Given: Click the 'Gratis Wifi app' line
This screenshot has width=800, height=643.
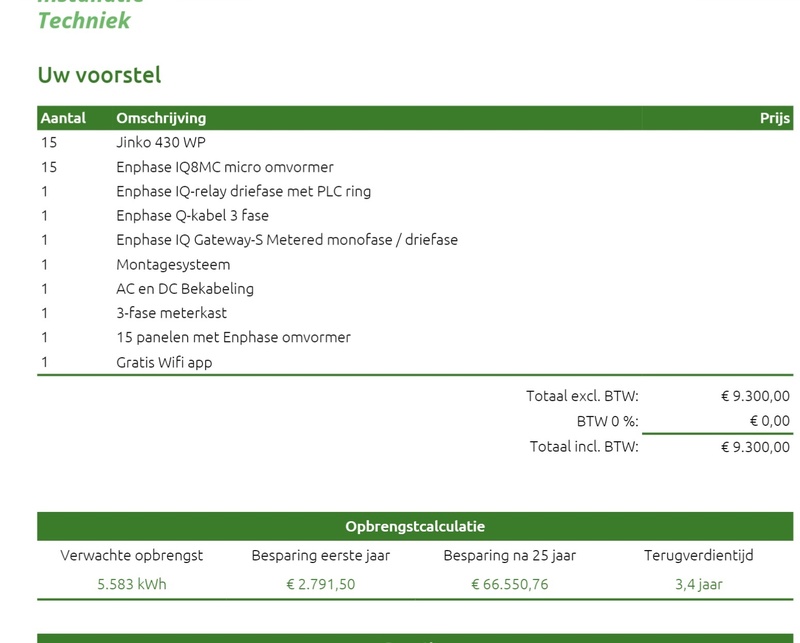Looking at the screenshot, I should pos(164,362).
